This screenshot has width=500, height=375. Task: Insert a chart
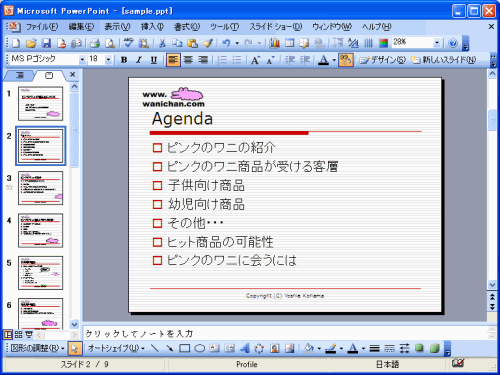[274, 43]
